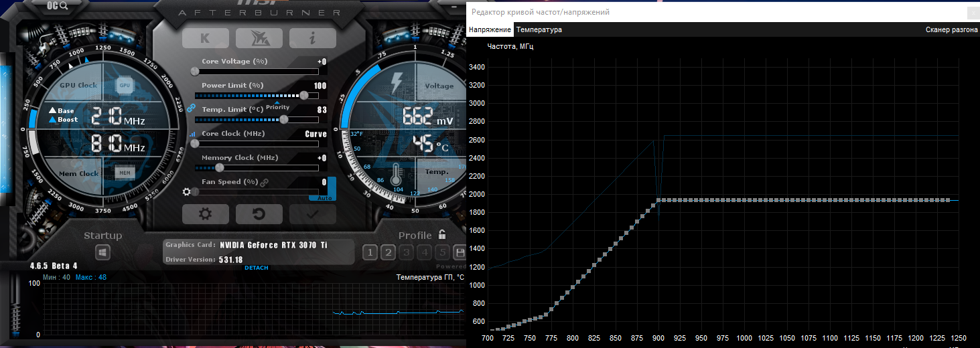
Task: Reset settings with circular arrow button
Action: tap(259, 214)
